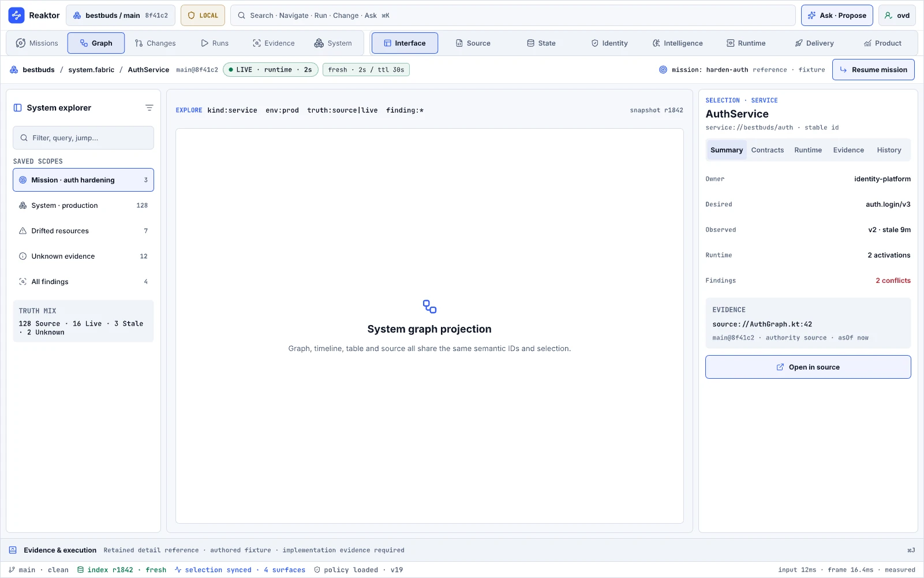The height and width of the screenshot is (578, 924).
Task: Click the system graph projection icon
Action: pyautogui.click(x=429, y=307)
